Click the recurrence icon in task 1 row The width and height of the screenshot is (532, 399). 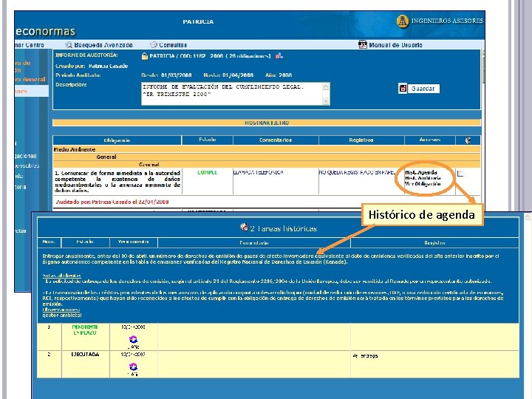pyautogui.click(x=133, y=339)
